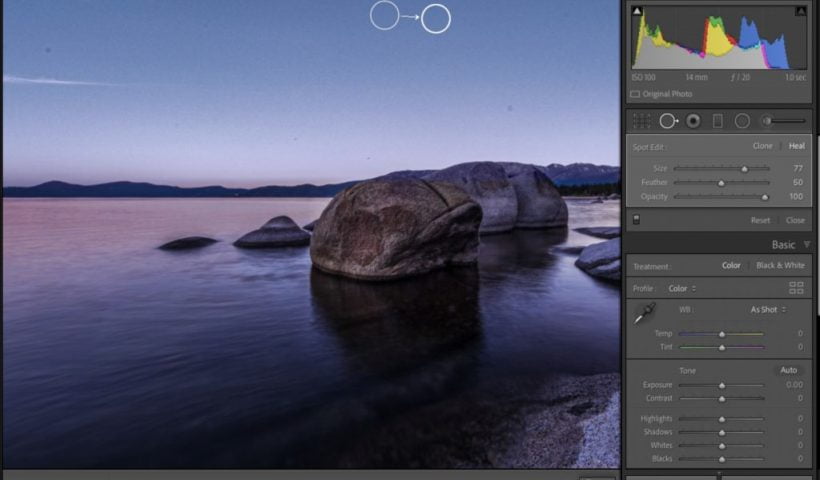The height and width of the screenshot is (480, 820).
Task: Open the Profile Color dropdown
Action: (682, 289)
